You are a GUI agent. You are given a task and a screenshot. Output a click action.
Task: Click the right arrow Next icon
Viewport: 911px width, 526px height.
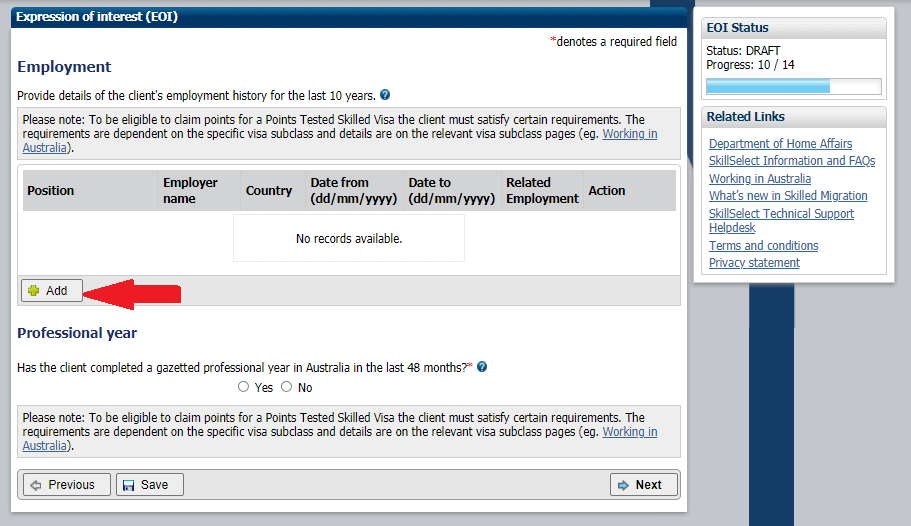[623, 485]
